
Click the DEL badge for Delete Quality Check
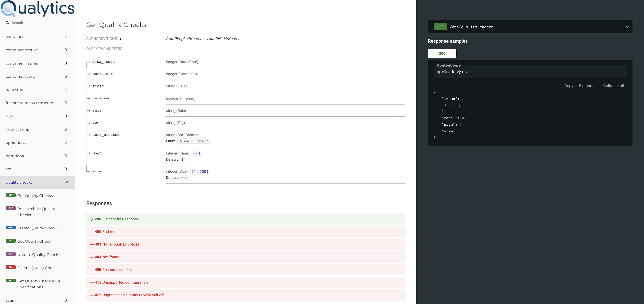click(10, 267)
